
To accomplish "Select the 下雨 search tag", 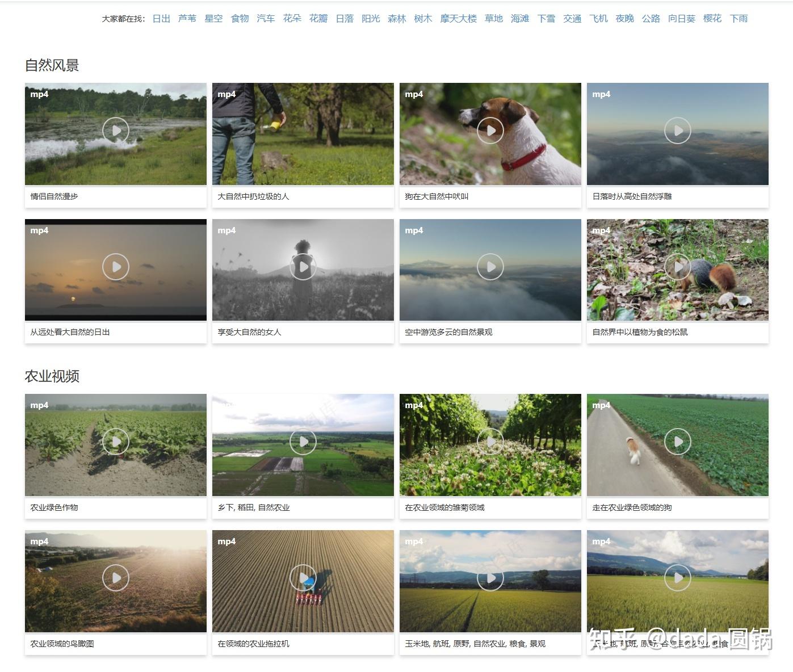I will pyautogui.click(x=739, y=19).
